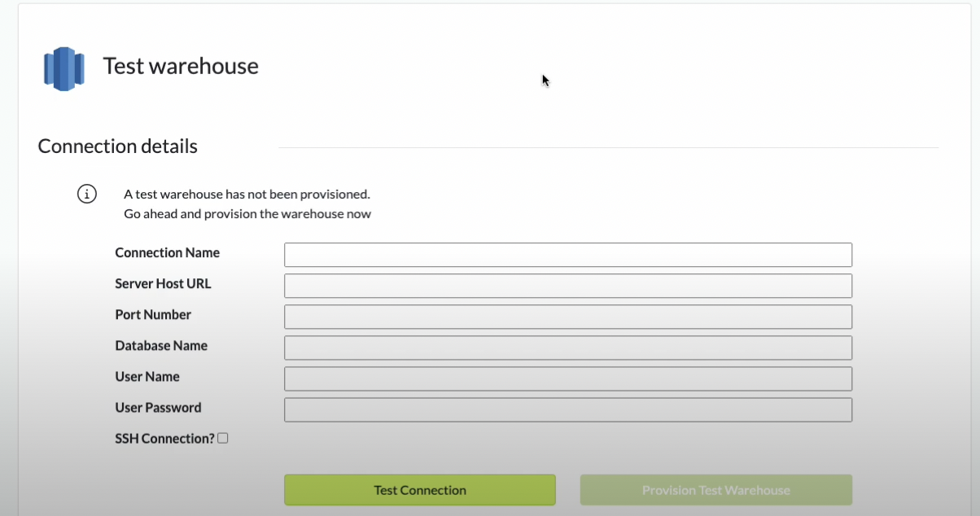Viewport: 980px width, 516px height.
Task: Click into the Server Host URL field
Action: tap(567, 286)
